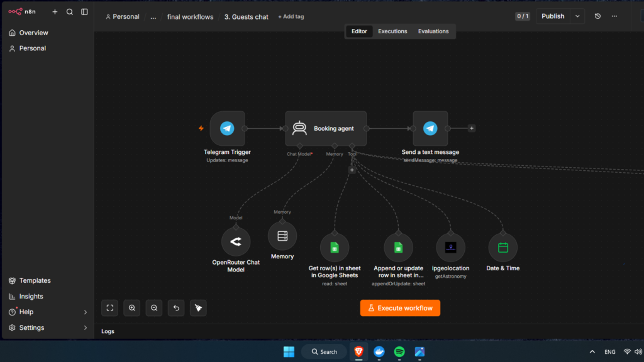Click Personal breadcrumb link
644x362 pixels.
click(x=123, y=17)
